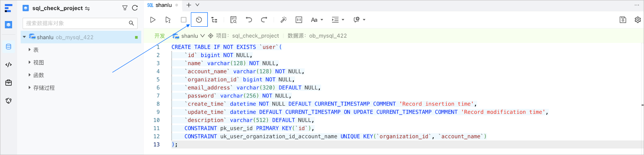Open the database icon in sidebar
The image size is (644, 155).
(x=8, y=47)
